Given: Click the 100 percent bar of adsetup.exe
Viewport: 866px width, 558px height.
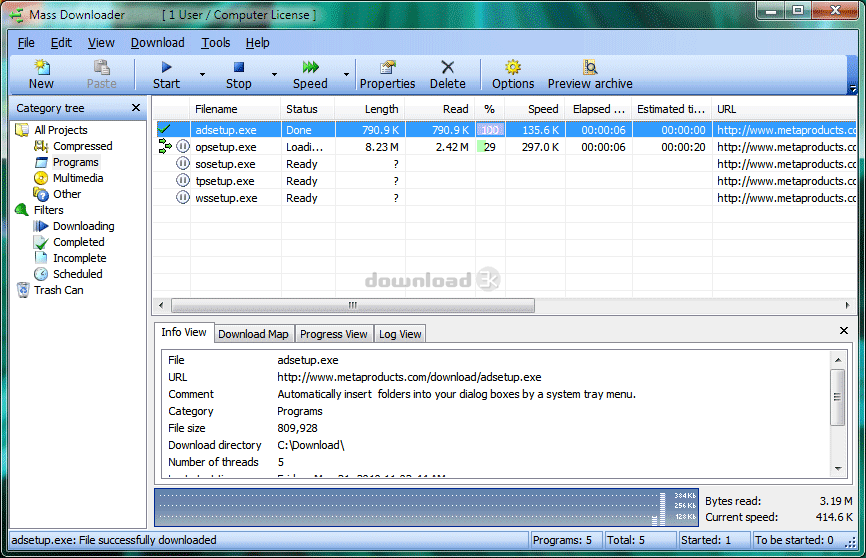Looking at the screenshot, I should tap(490, 130).
